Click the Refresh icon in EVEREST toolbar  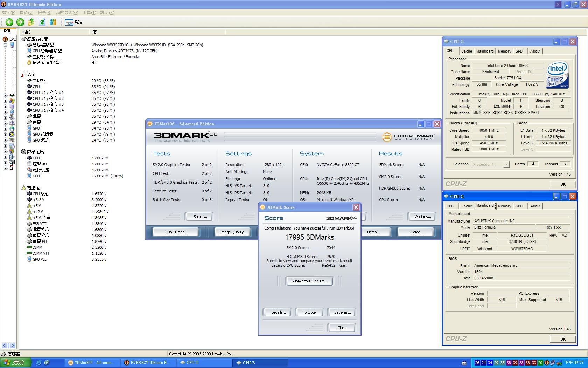click(42, 22)
